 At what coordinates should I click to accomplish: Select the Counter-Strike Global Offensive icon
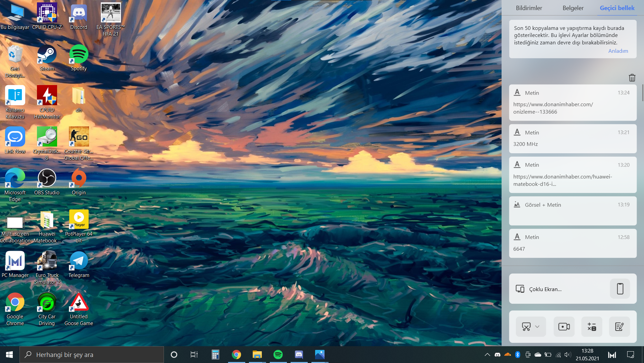tap(79, 144)
